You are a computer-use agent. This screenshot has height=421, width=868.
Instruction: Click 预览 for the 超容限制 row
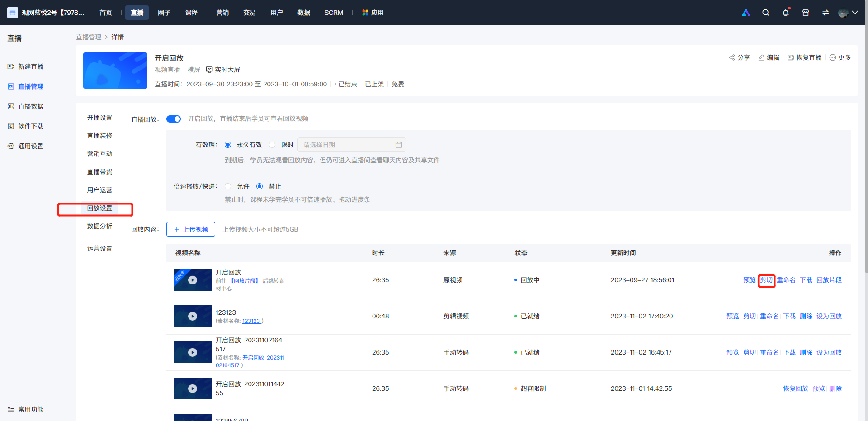pos(819,388)
